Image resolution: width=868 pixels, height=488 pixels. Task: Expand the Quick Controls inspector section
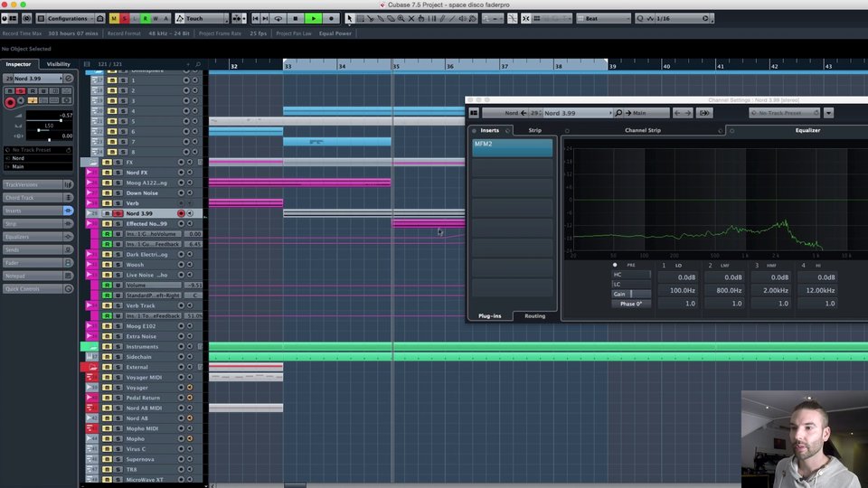[38, 289]
